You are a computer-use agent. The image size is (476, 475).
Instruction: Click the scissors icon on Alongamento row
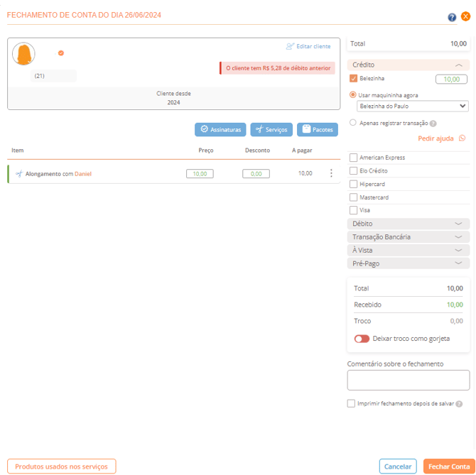(x=19, y=173)
